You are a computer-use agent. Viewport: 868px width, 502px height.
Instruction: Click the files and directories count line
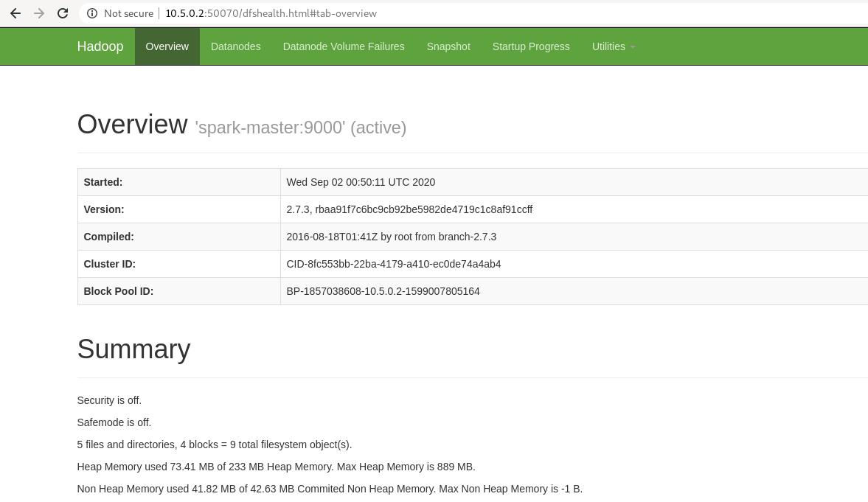tap(214, 445)
